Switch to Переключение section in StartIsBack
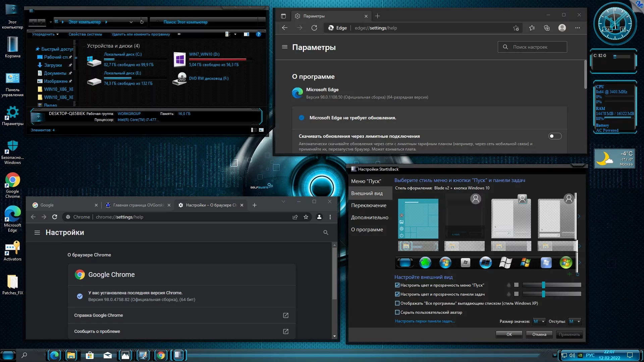The height and width of the screenshot is (362, 644). tap(369, 205)
